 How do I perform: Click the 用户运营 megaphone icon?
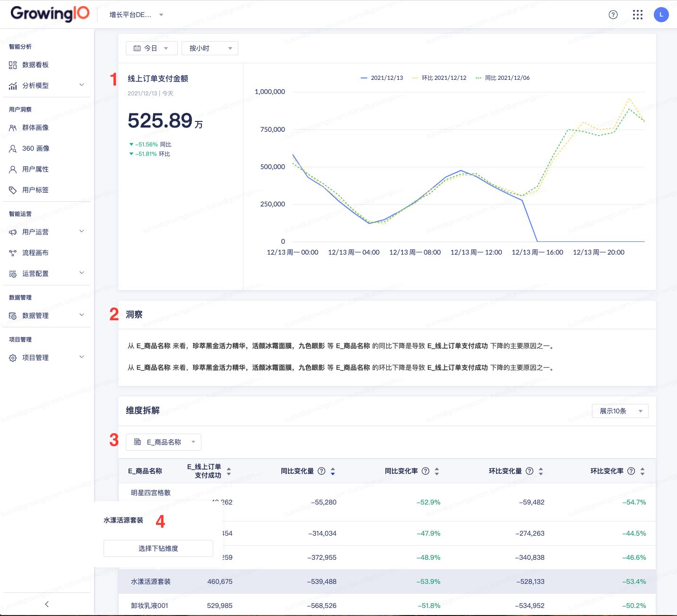(13, 232)
